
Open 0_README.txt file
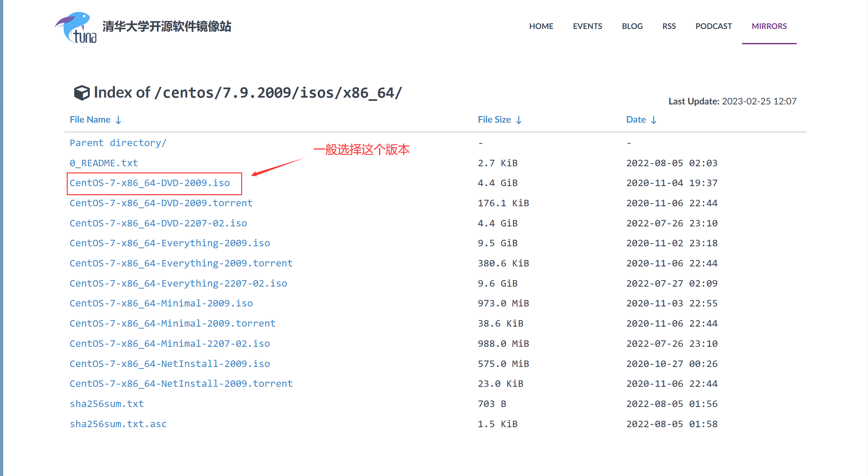104,163
